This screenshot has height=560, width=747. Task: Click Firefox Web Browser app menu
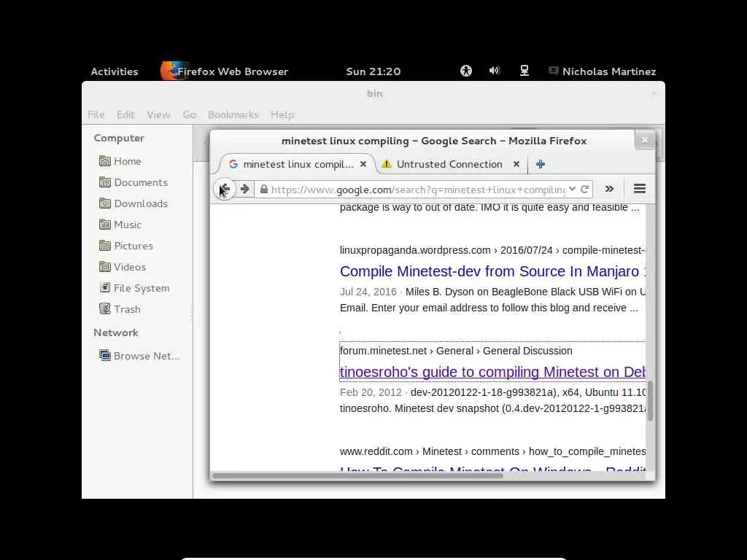225,71
